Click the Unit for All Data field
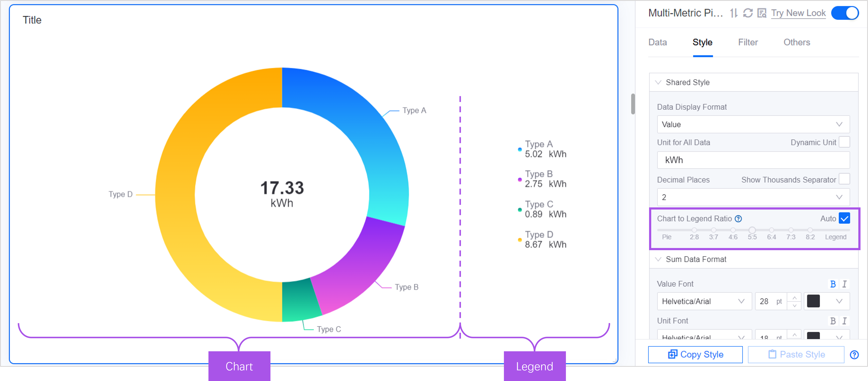The height and width of the screenshot is (381, 868). pyautogui.click(x=753, y=160)
